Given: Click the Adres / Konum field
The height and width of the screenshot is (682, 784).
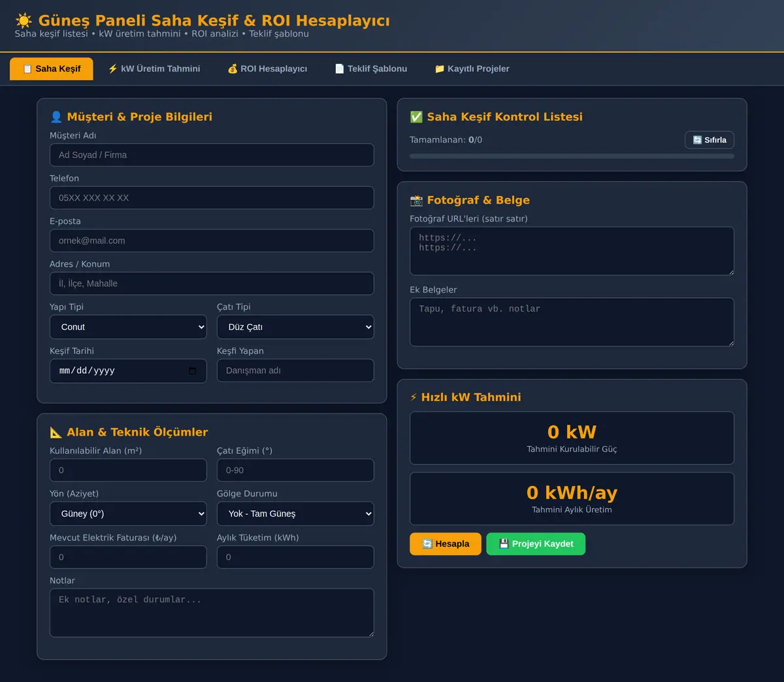Looking at the screenshot, I should (x=212, y=284).
